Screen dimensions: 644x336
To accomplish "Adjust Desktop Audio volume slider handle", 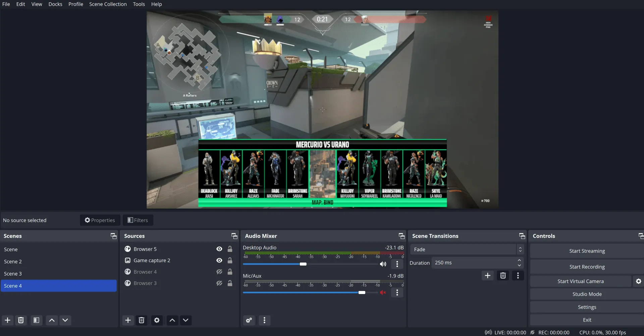I will click(303, 264).
